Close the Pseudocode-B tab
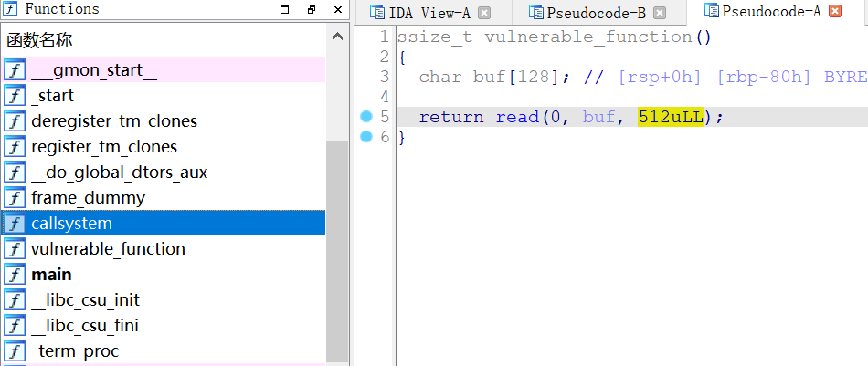The image size is (868, 366). pyautogui.click(x=660, y=13)
